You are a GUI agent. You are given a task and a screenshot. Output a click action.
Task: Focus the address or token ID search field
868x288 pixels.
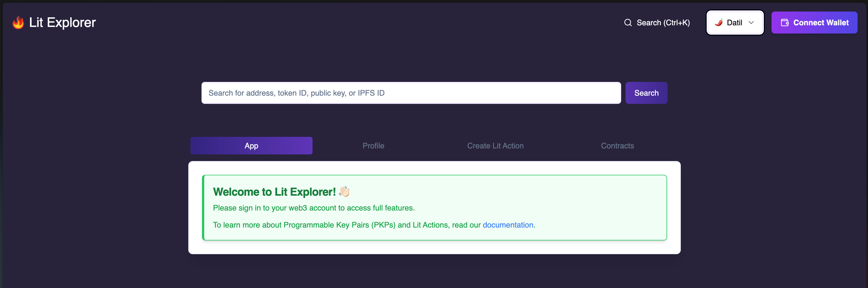click(x=411, y=93)
